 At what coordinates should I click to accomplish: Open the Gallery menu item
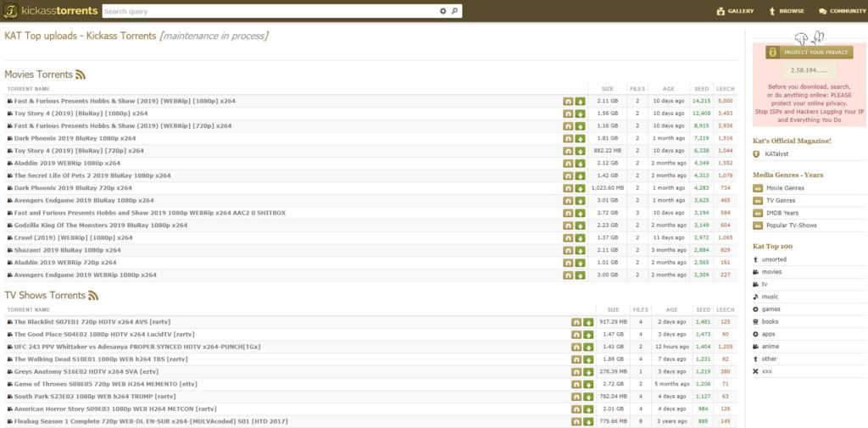click(735, 11)
